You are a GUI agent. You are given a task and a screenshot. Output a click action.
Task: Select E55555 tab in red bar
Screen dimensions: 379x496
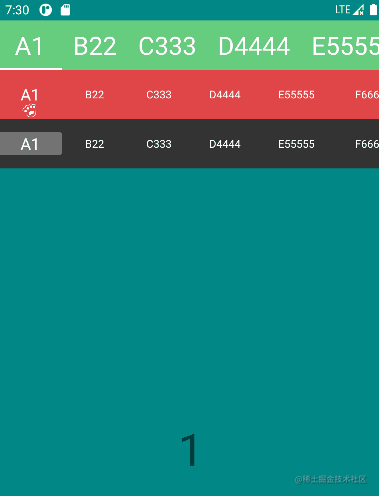296,95
